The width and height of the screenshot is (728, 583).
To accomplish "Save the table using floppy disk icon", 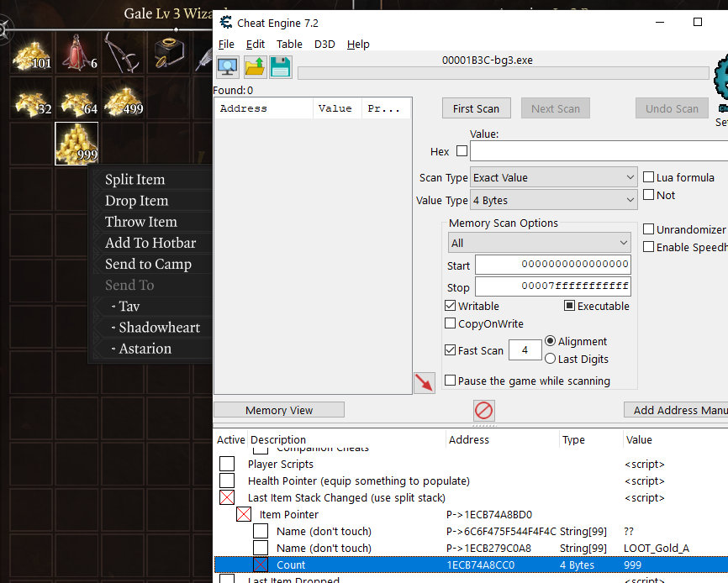I will pos(281,67).
